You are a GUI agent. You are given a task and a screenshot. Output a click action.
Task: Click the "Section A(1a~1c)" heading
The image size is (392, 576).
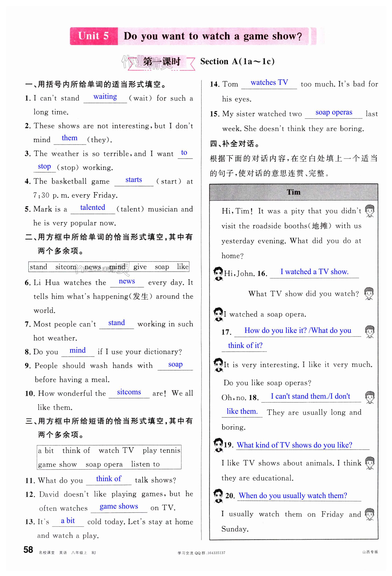click(237, 61)
